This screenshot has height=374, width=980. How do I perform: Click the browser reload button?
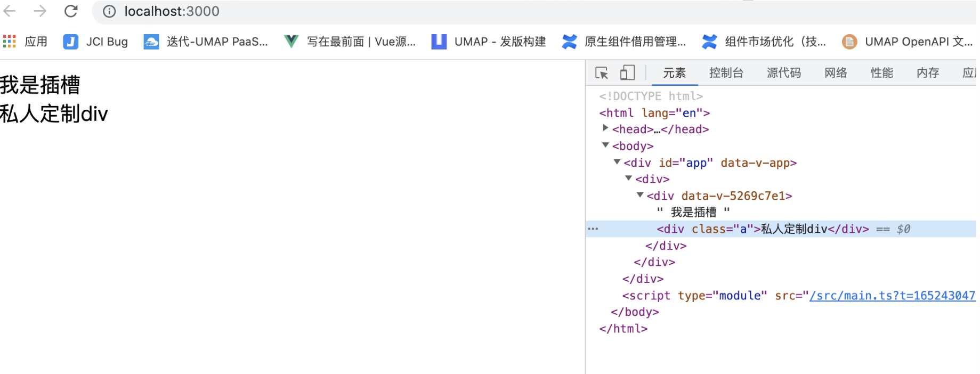coord(71,11)
